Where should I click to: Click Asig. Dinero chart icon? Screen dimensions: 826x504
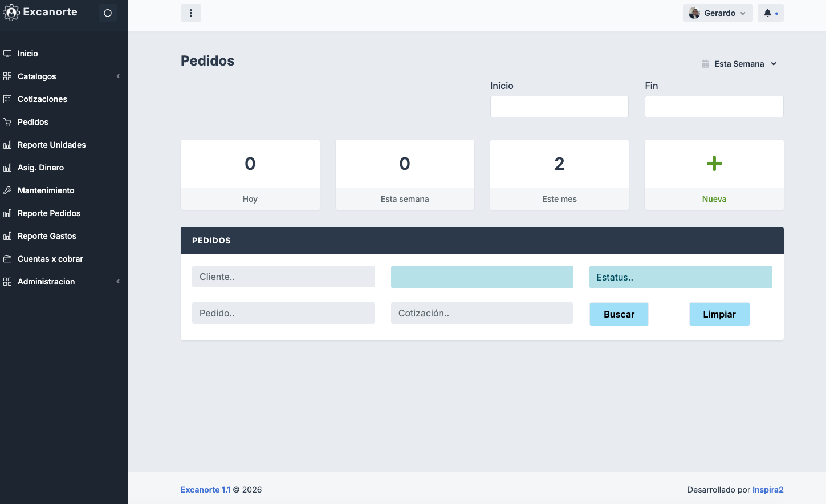pyautogui.click(x=7, y=168)
